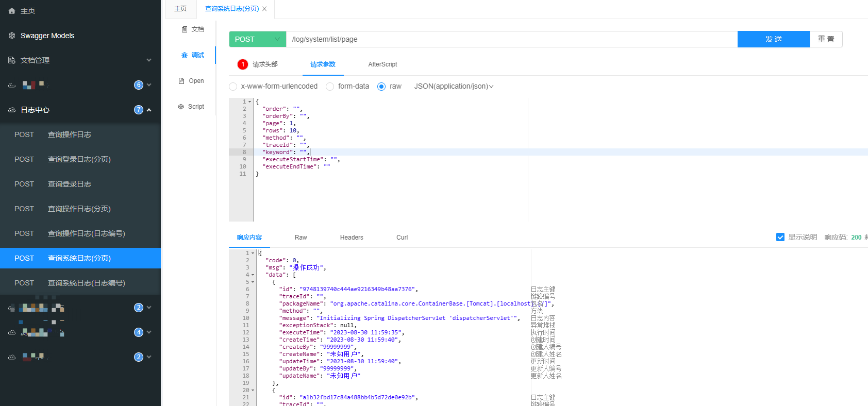Switch to AfterScript tab
868x406 pixels.
tap(382, 64)
